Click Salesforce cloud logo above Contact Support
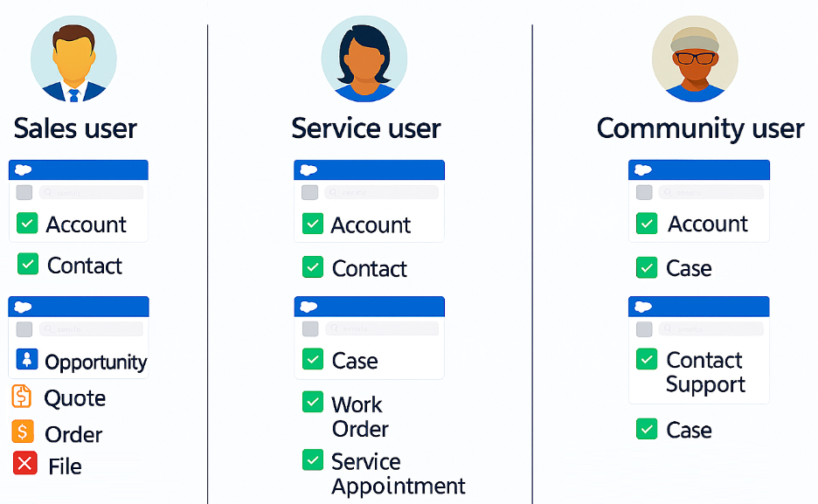Image resolution: width=818 pixels, height=504 pixels. (643, 307)
